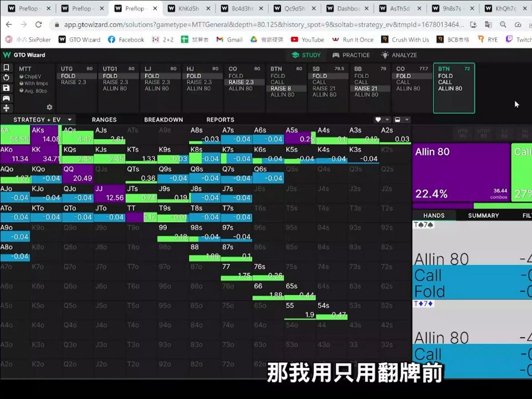This screenshot has height=399, width=532.
Task: Open the Crush With Us bookmark
Action: [x=405, y=40]
